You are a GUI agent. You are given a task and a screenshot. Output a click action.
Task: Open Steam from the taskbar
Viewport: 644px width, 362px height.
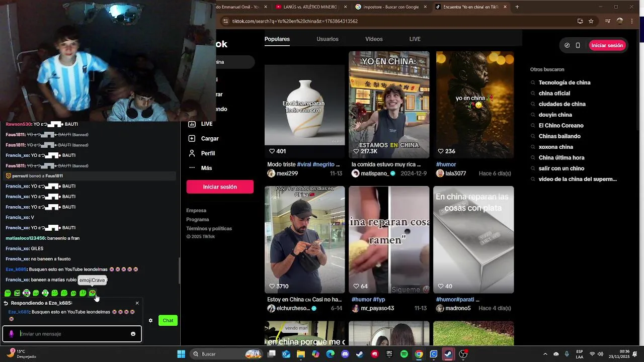[x=360, y=354]
